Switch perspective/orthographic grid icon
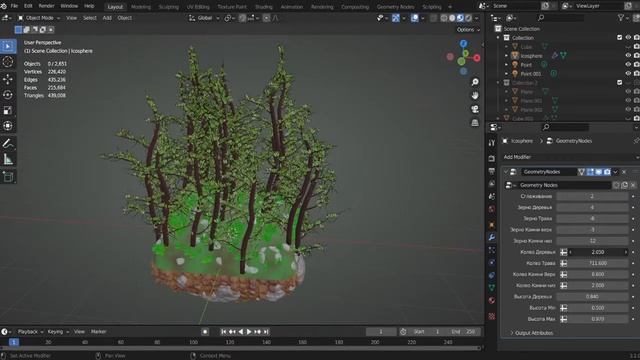The image size is (640, 360). (x=475, y=122)
